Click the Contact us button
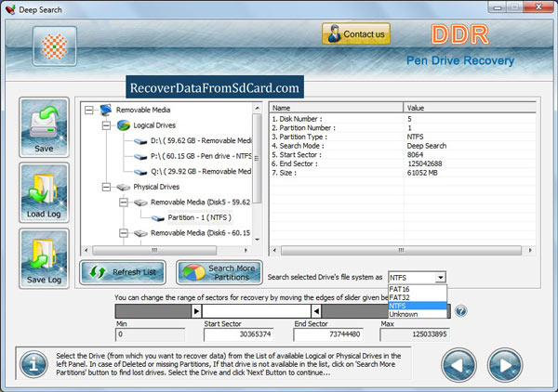 (x=356, y=33)
